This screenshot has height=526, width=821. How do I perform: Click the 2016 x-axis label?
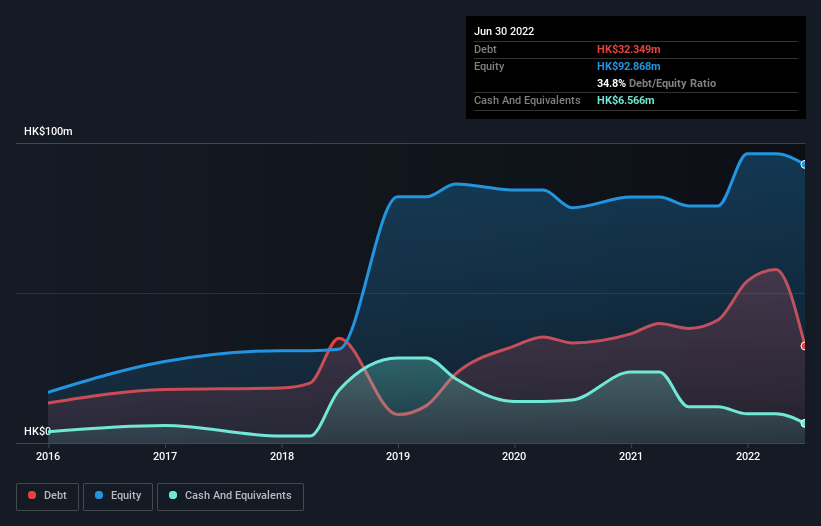48,456
